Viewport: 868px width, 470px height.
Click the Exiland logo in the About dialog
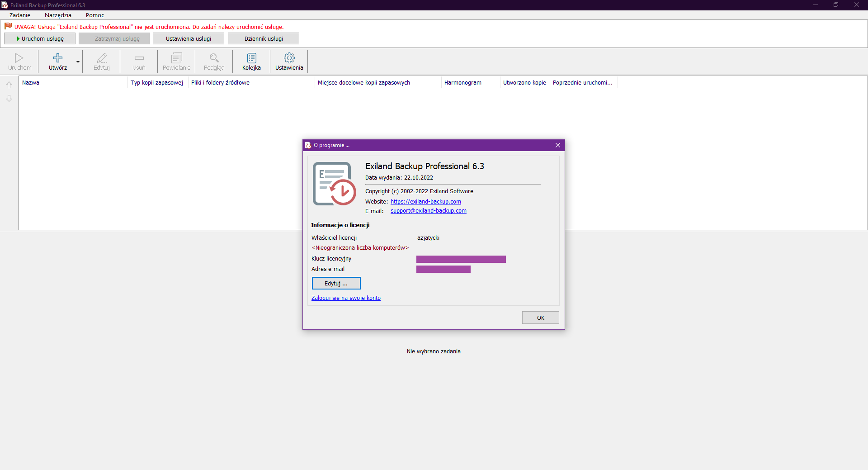point(334,184)
